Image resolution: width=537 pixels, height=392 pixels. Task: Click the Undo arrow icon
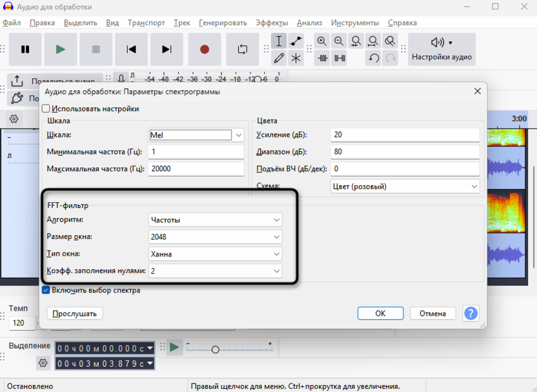coord(373,58)
